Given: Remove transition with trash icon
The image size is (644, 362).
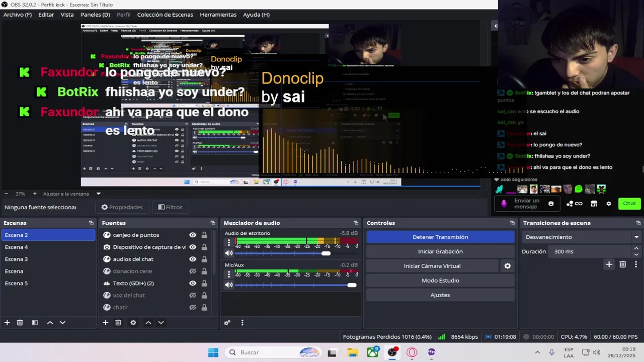Looking at the screenshot, I should (623, 264).
